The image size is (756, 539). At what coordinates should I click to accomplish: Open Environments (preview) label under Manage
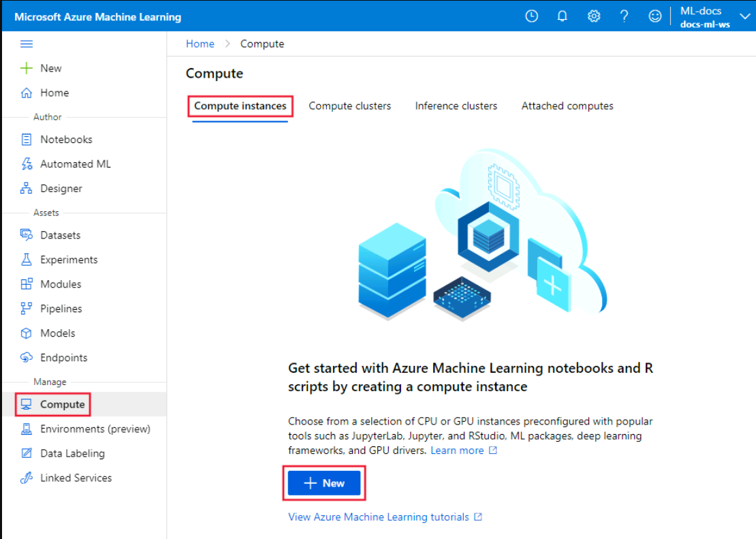pyautogui.click(x=95, y=429)
